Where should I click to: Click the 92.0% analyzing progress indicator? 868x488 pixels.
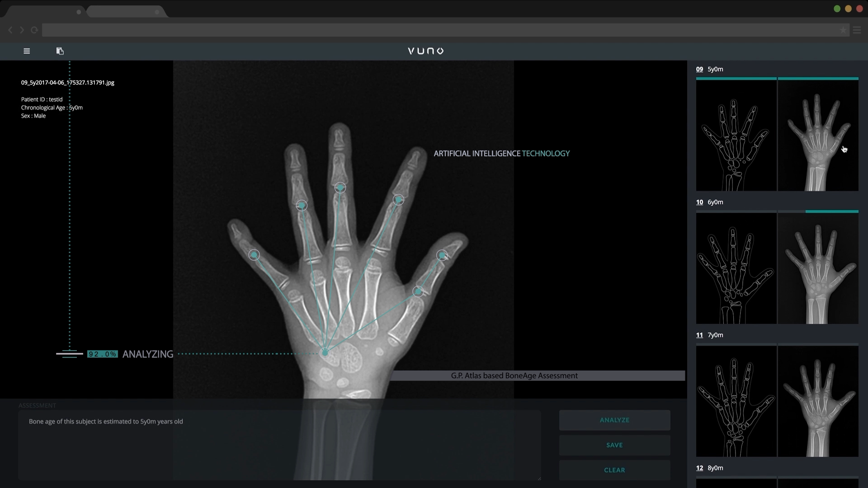103,354
